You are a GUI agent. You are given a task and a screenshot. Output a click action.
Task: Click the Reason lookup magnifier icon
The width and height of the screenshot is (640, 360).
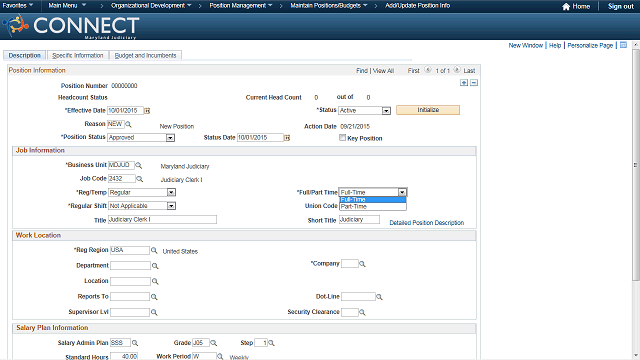click(128, 124)
